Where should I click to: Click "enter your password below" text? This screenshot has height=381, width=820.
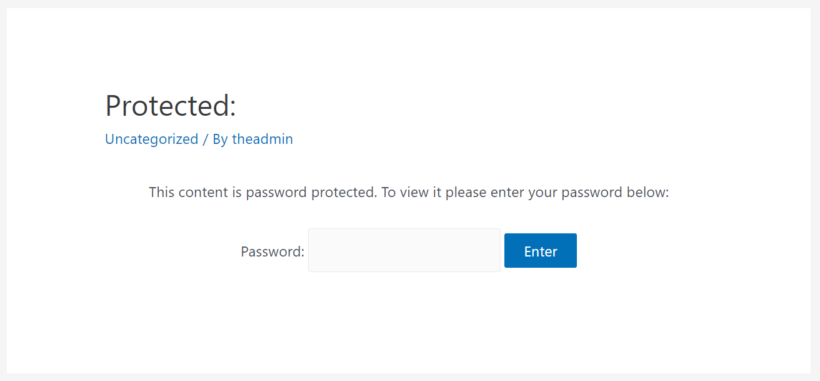580,192
